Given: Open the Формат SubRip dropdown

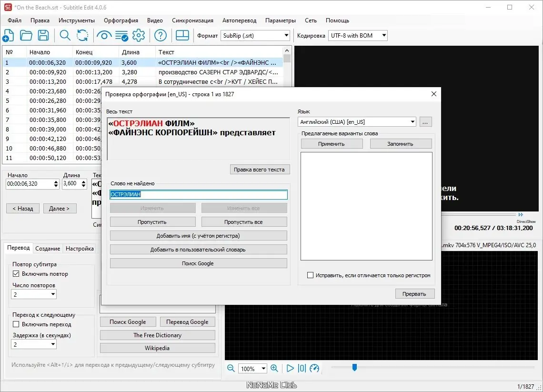Looking at the screenshot, I should click(255, 36).
